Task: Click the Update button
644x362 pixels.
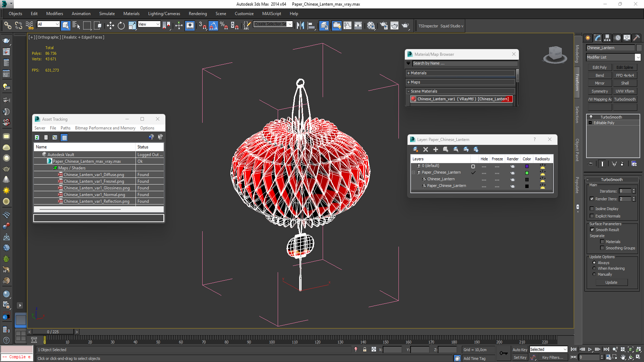Action: 611,283
